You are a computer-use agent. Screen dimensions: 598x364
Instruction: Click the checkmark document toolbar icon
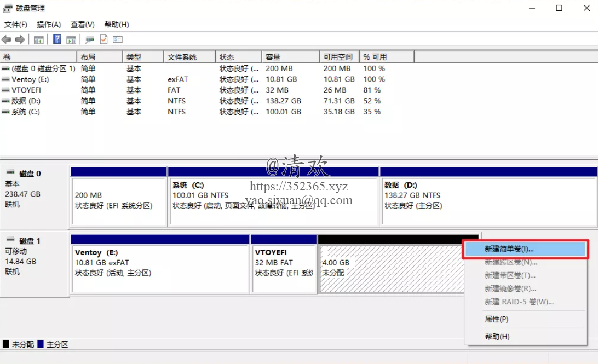coord(104,39)
